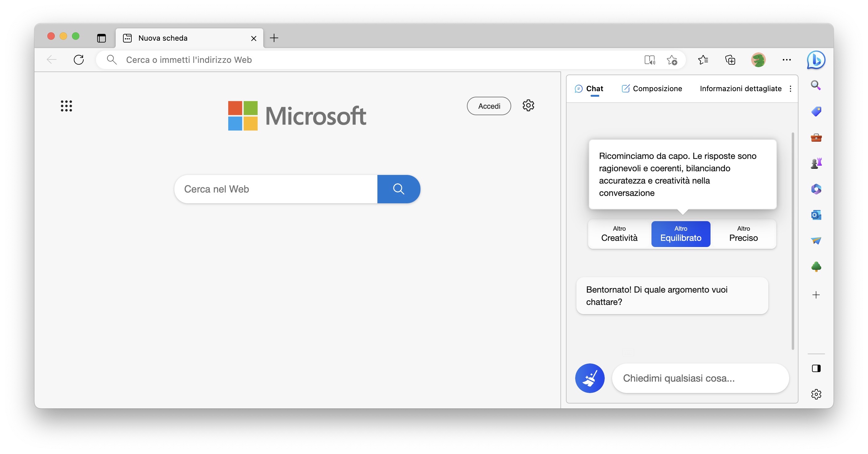Screen dimensions: 868x454
Task: Switch to Informazioni dettagliate tab
Action: pos(740,89)
